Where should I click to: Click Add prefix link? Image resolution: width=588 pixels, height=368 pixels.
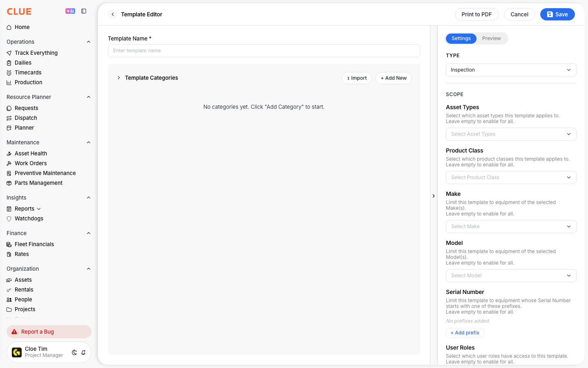pos(465,333)
